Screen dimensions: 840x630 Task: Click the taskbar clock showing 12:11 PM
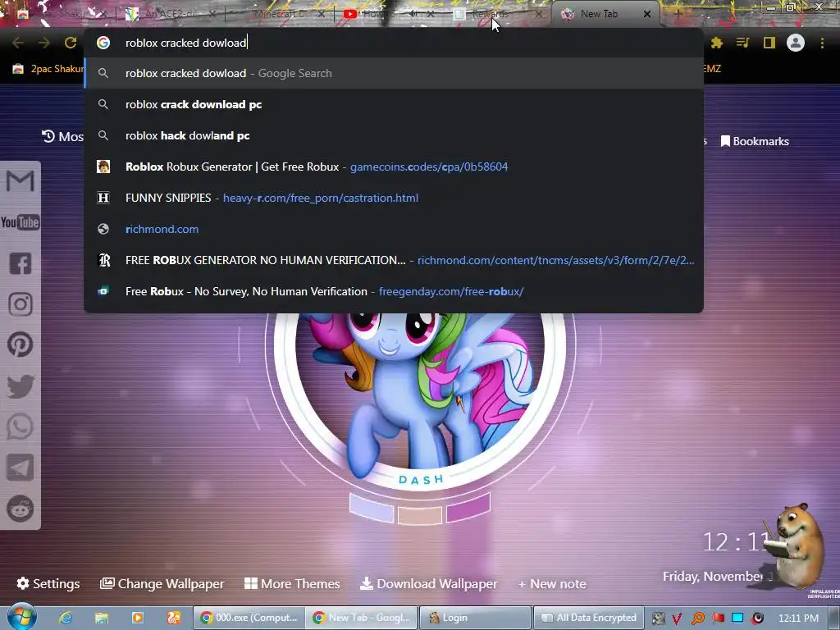[x=798, y=619]
